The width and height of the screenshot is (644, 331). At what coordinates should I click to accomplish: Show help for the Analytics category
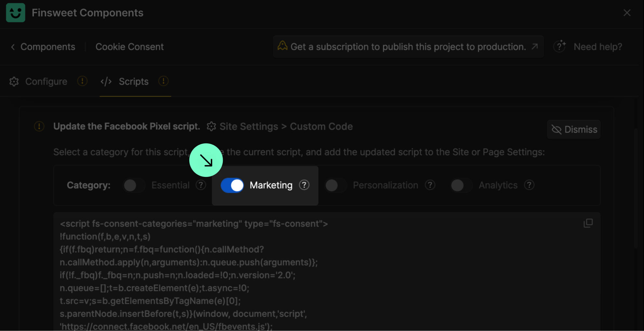click(529, 185)
